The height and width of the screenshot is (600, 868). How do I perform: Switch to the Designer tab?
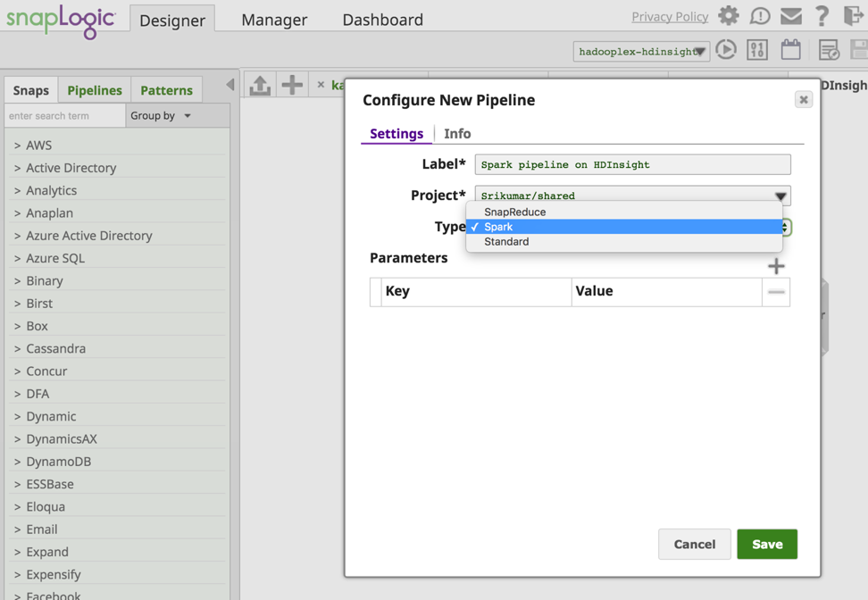click(172, 20)
